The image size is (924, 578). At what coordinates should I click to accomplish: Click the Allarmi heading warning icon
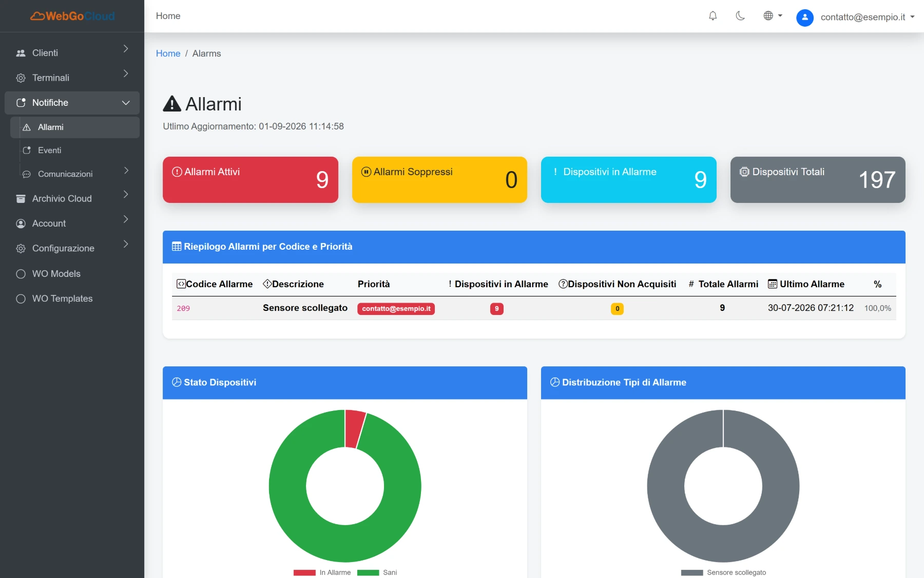click(172, 104)
